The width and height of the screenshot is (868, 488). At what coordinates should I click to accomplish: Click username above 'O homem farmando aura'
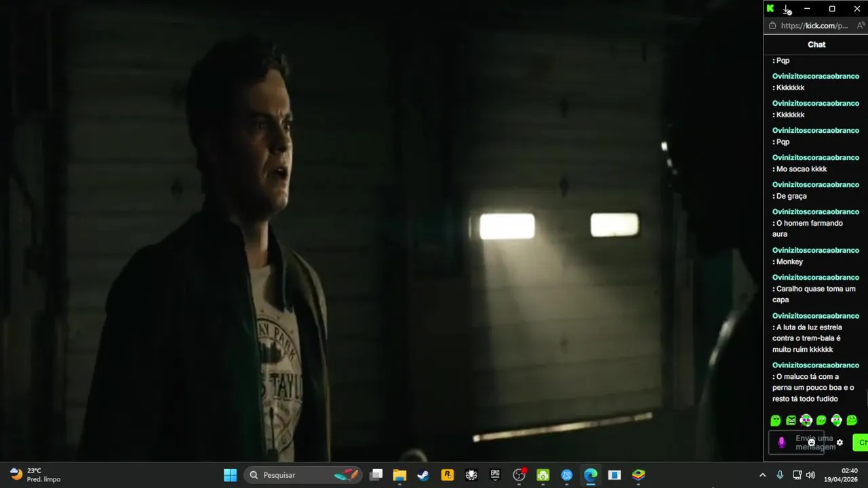816,211
